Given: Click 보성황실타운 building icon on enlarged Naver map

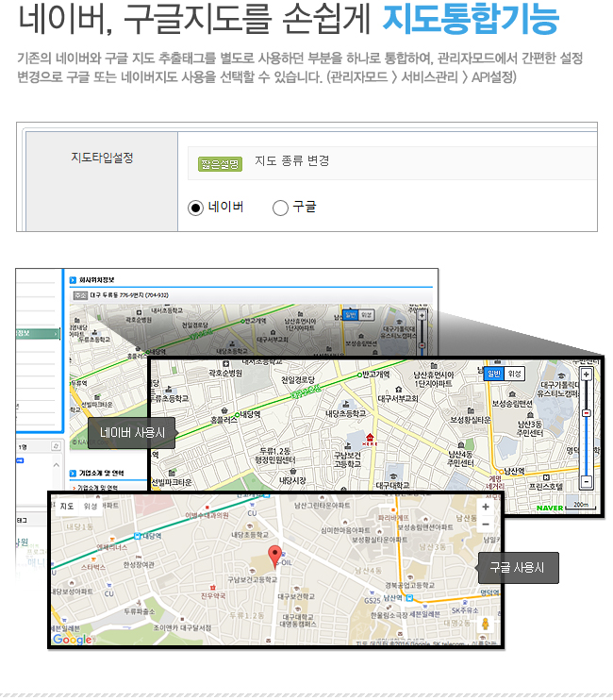Looking at the screenshot, I should pyautogui.click(x=471, y=410).
